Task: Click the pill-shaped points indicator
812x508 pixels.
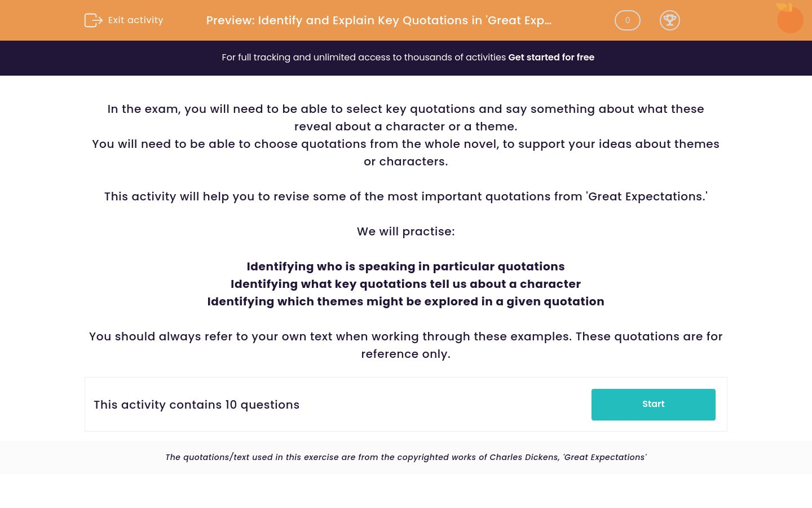Action: tap(627, 20)
